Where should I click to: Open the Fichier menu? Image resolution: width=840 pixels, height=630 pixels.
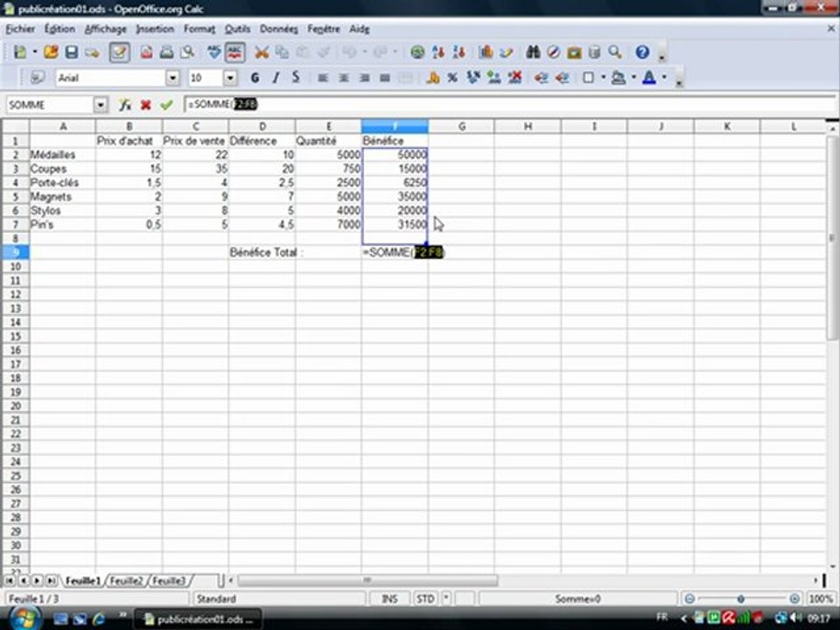[x=20, y=29]
